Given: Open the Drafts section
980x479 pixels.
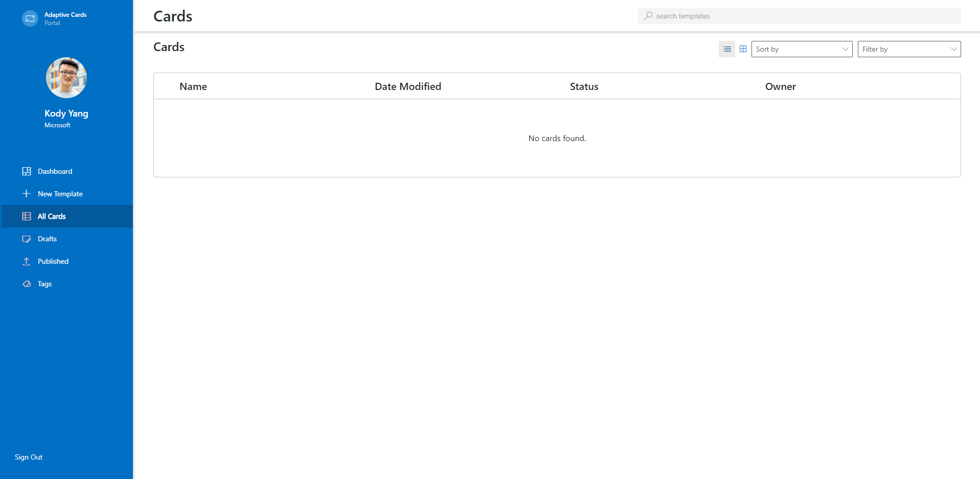Looking at the screenshot, I should 47,239.
